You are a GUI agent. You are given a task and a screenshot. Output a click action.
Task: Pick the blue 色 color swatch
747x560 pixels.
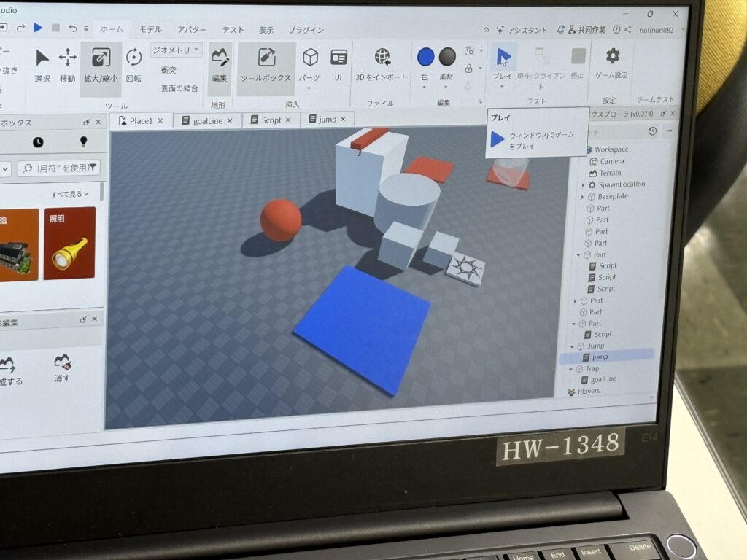425,57
